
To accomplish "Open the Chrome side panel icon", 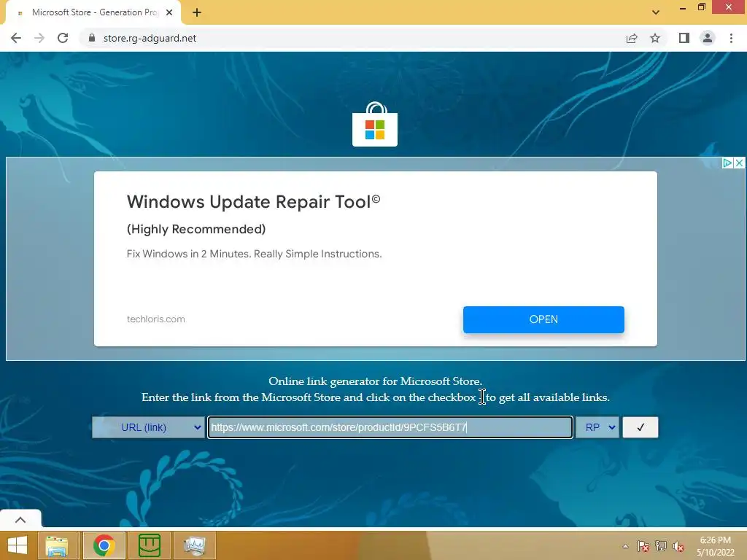I will 684,38.
